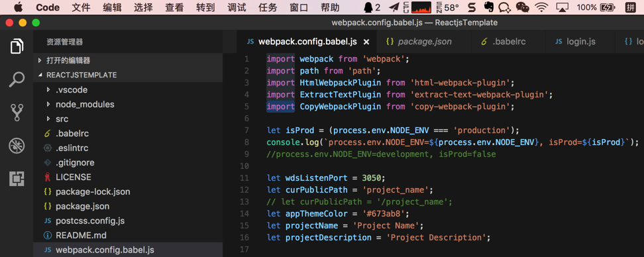Open the 任务 menu
The image size is (644, 257).
[x=268, y=7]
